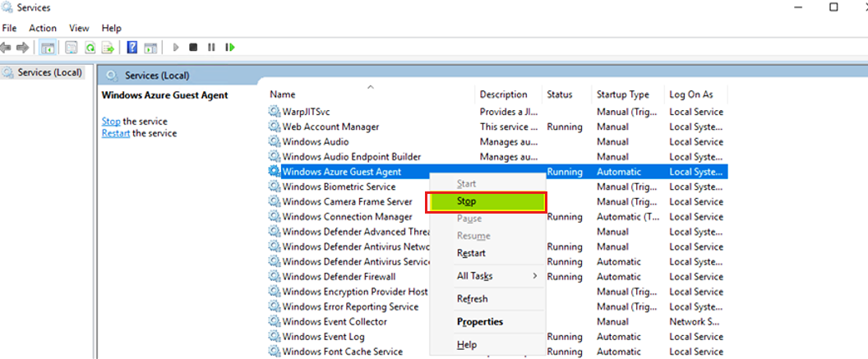Click the gear icon beside Windows Error Reporting Service
This screenshot has width=868, height=359.
274,306
